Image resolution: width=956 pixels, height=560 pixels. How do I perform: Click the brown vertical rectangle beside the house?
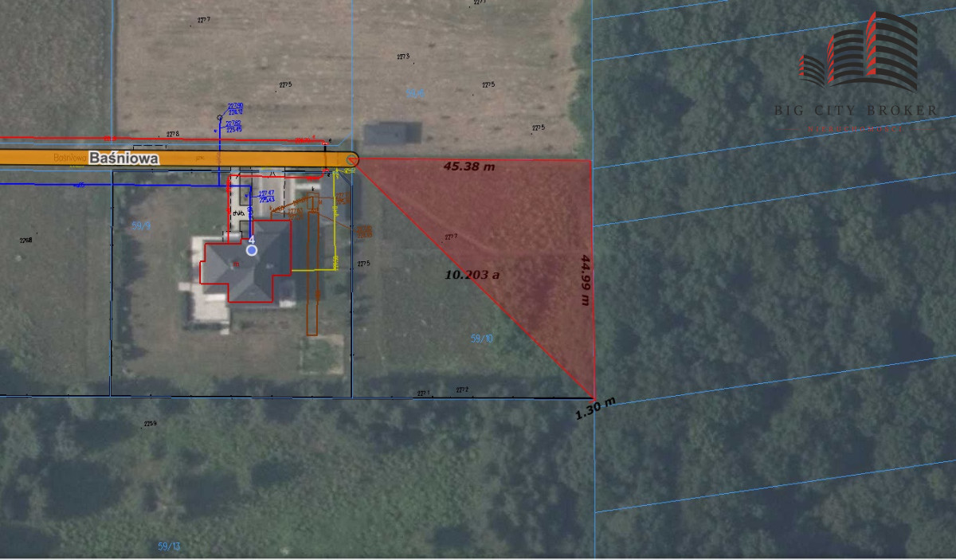pyautogui.click(x=312, y=275)
